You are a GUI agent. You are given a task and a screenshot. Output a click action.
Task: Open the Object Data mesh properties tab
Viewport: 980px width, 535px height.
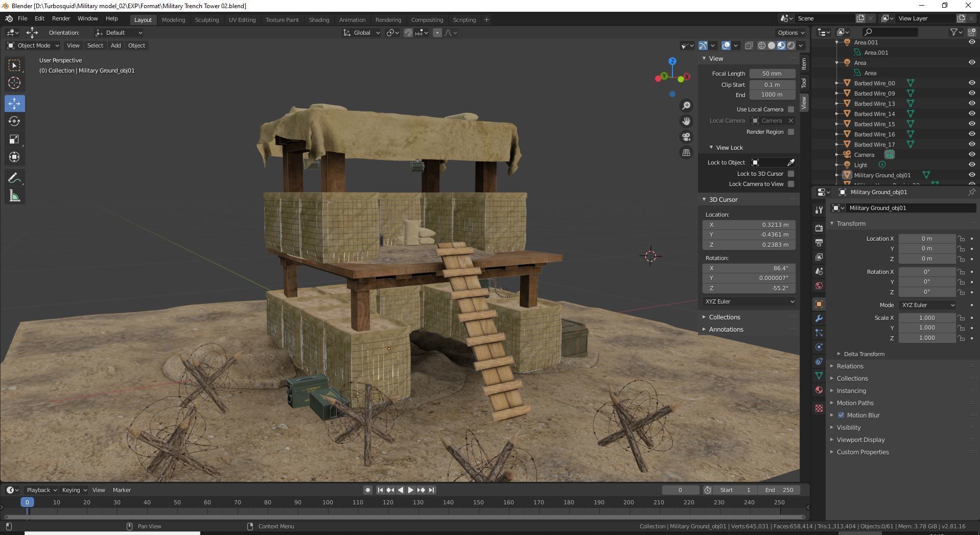coord(819,376)
